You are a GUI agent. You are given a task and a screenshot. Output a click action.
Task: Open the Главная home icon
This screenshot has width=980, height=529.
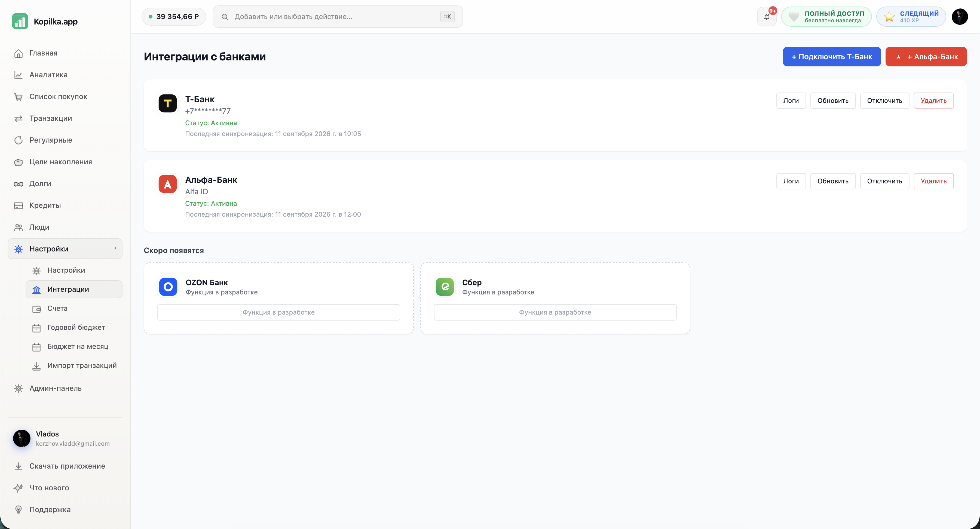point(18,53)
